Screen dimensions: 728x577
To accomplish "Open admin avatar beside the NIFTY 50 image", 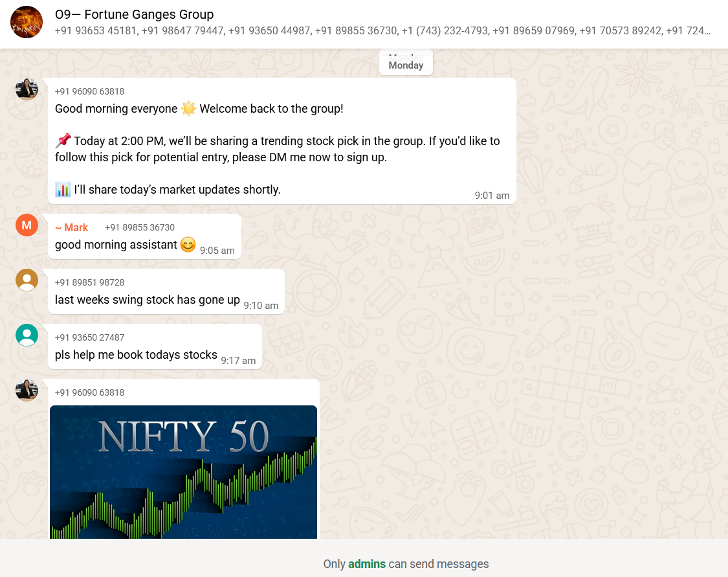I will click(27, 390).
